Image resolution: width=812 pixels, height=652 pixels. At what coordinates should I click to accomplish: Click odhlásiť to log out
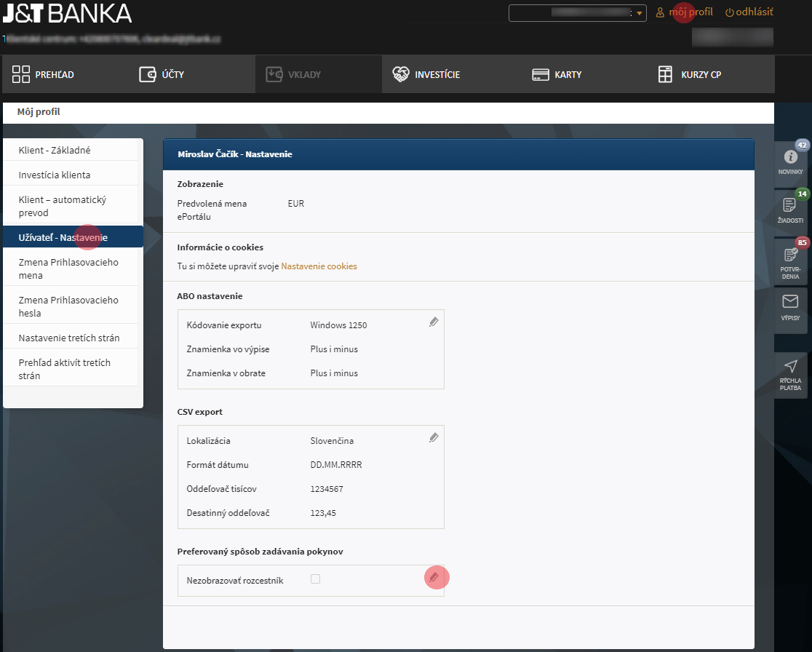(749, 12)
